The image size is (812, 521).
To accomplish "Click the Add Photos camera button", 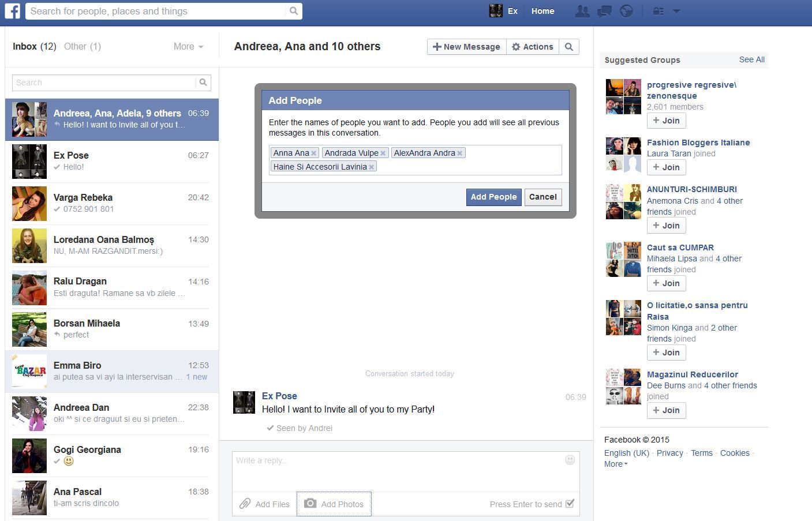I will tap(334, 504).
